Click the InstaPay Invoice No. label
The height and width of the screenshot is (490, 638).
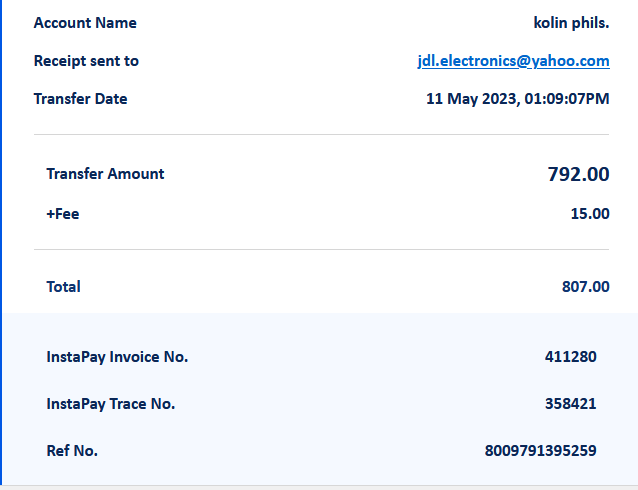pos(117,357)
